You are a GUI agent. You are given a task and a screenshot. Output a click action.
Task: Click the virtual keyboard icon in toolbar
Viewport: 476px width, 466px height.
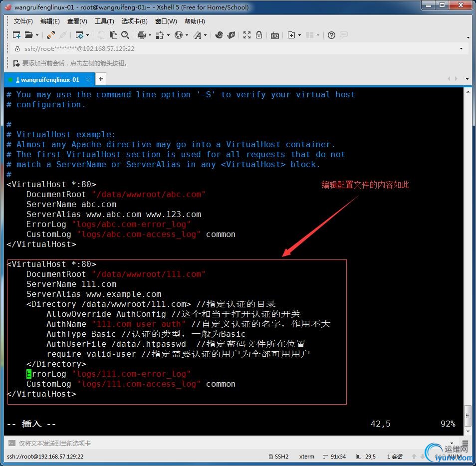[x=274, y=35]
